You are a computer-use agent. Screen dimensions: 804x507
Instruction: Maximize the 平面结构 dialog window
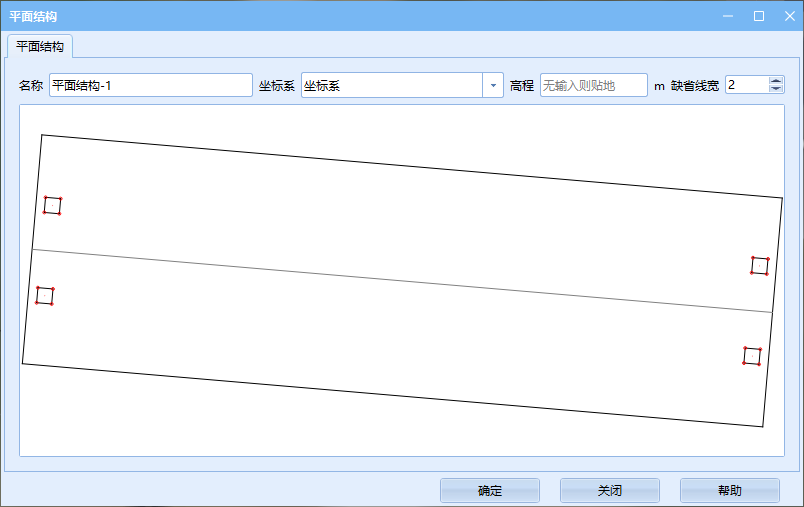point(758,16)
